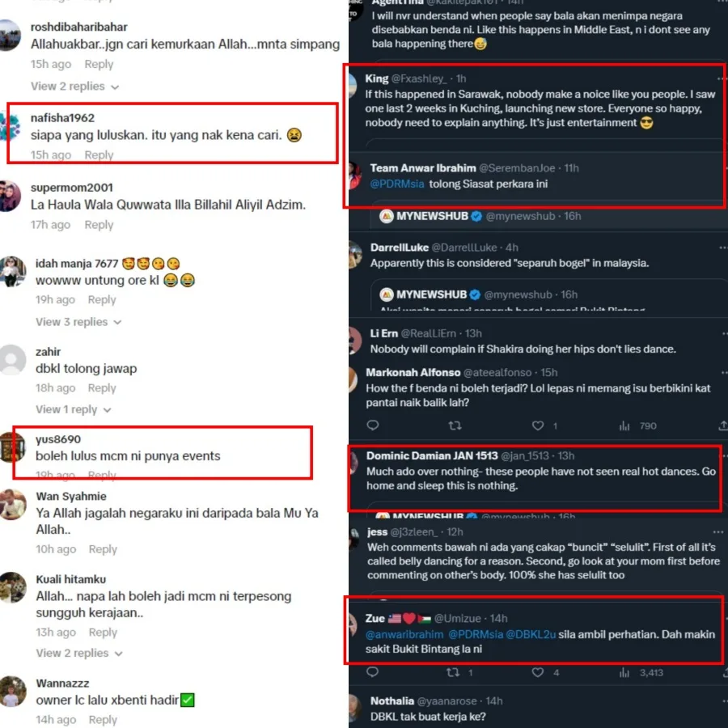Viewport: 728px width, 728px height.
Task: Expand View 2 replies under Kuali hitamku
Action: pyautogui.click(x=79, y=653)
